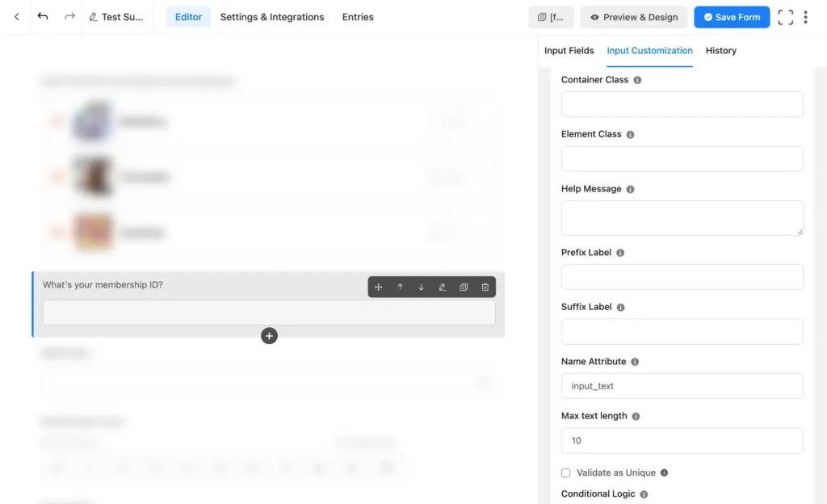827x504 pixels.
Task: Rename form via Test Su... title
Action: point(116,17)
